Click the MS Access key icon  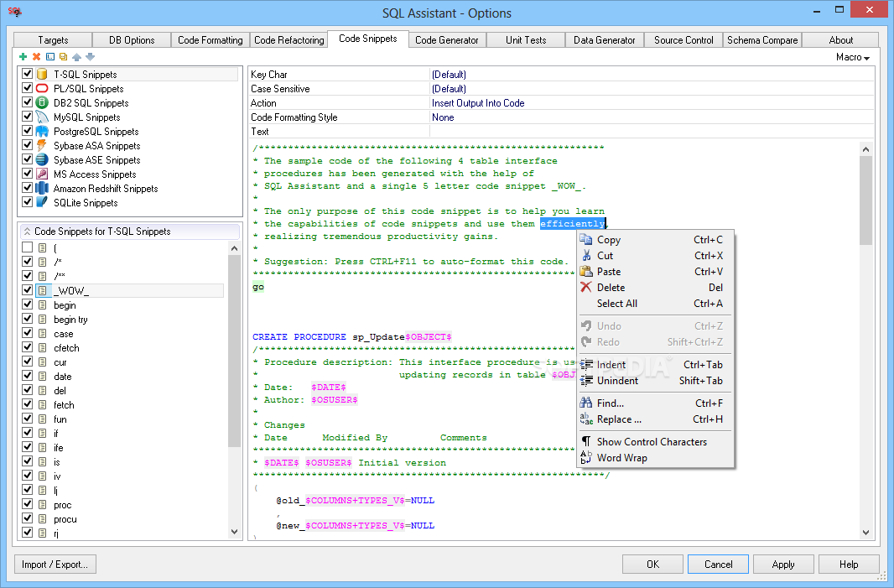(42, 174)
